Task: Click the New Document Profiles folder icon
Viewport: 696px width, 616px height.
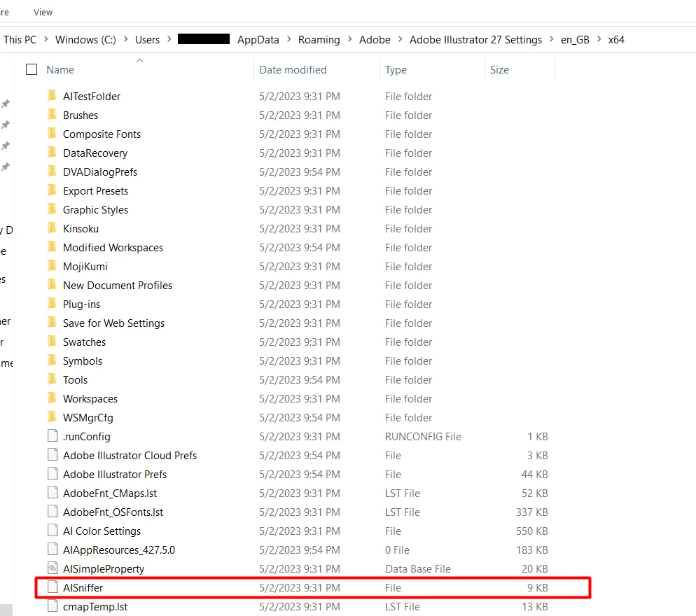Action: pos(52,284)
